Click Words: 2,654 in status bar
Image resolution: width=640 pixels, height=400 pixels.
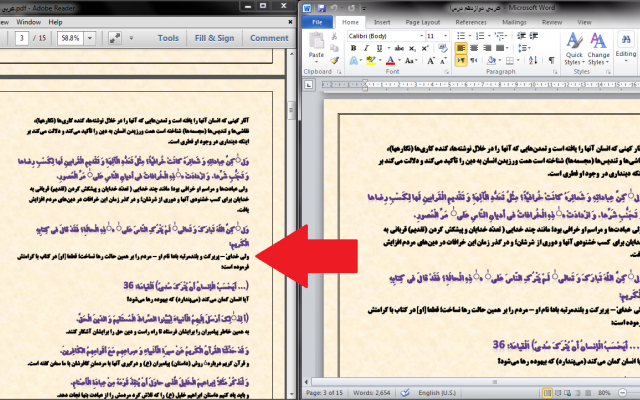point(371,393)
